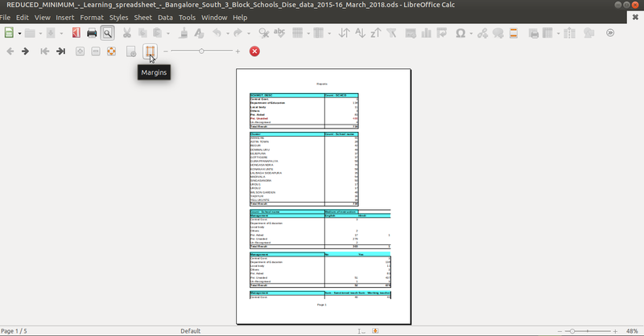This screenshot has width=644, height=336.
Task: Click the minus beside scaling slider
Action: pos(166,51)
